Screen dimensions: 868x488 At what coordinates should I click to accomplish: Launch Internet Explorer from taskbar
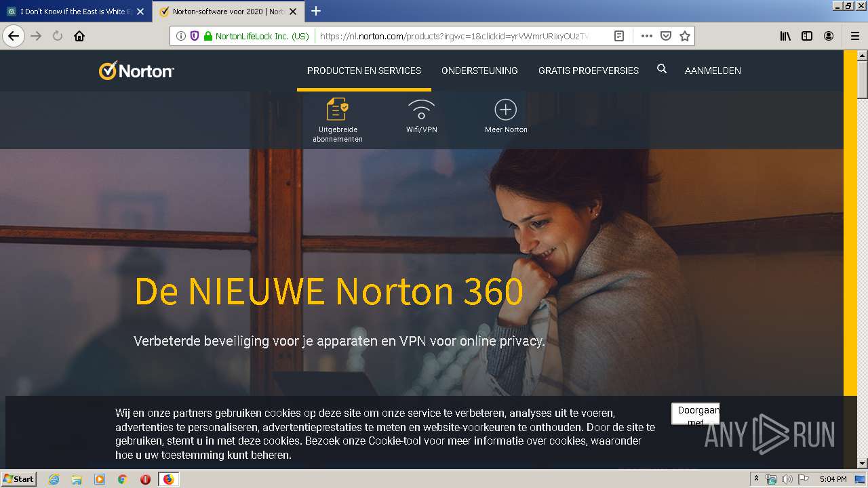tap(54, 479)
